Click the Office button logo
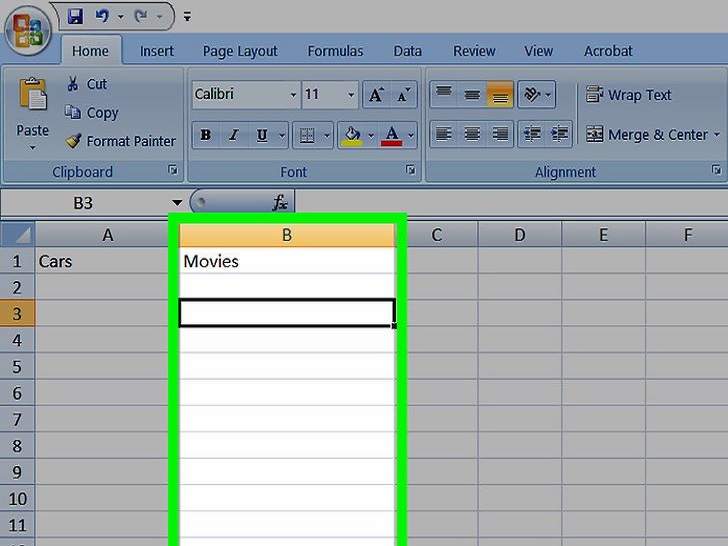The width and height of the screenshot is (728, 546). pos(28,30)
